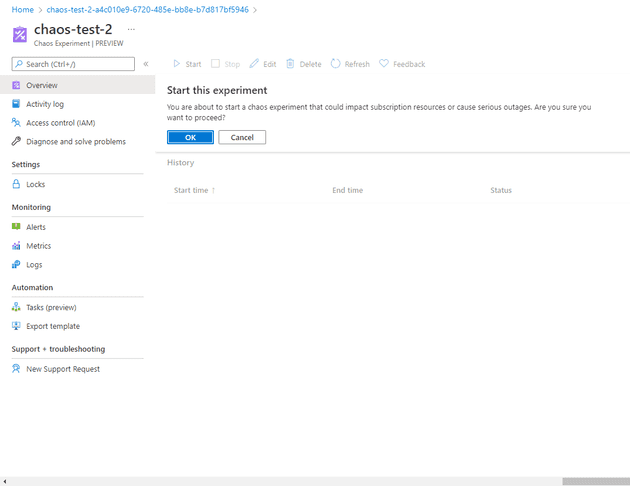Click the Overview menu icon

[16, 85]
